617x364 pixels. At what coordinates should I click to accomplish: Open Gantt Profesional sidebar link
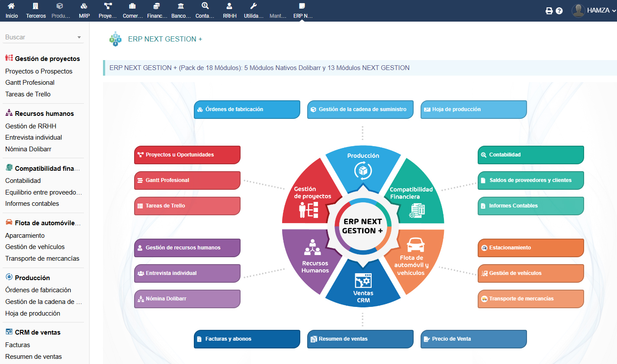[x=30, y=83]
